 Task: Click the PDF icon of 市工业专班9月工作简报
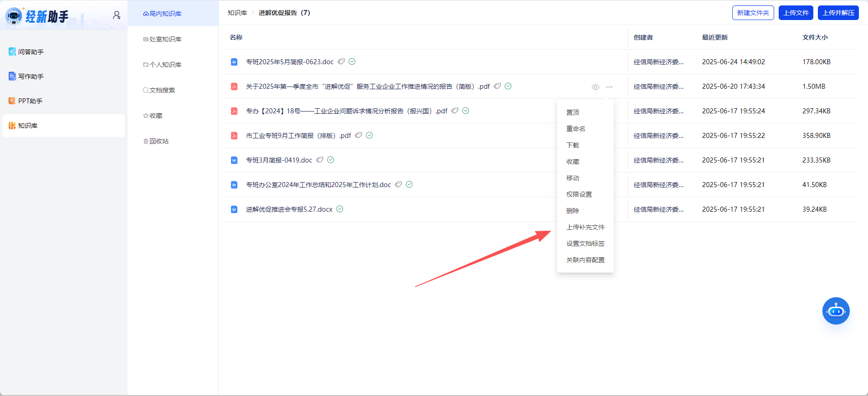[x=234, y=136]
